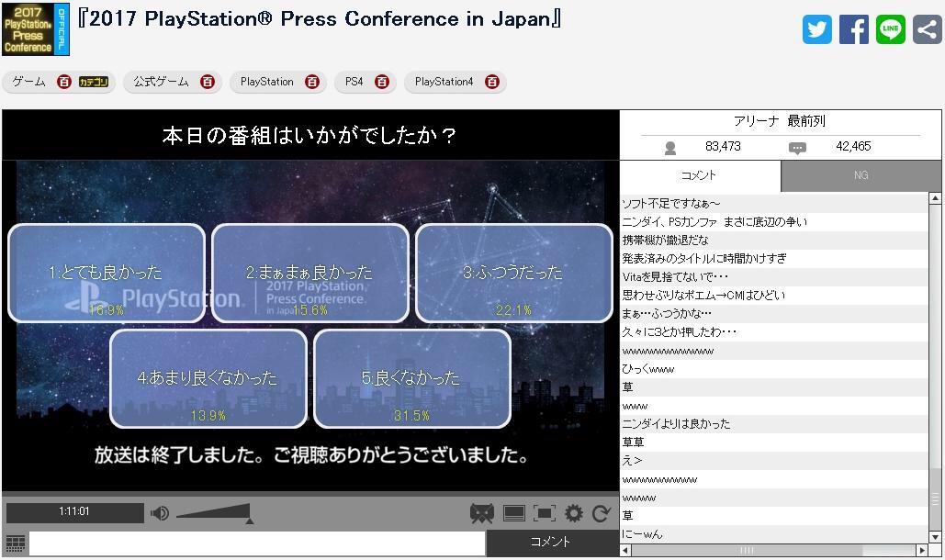Open dictionary icon beside PlayStation4 tag

pyautogui.click(x=492, y=82)
